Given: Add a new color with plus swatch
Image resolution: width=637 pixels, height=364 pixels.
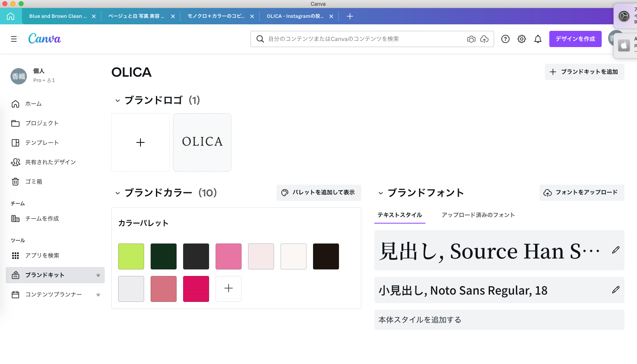Looking at the screenshot, I should click(x=229, y=289).
